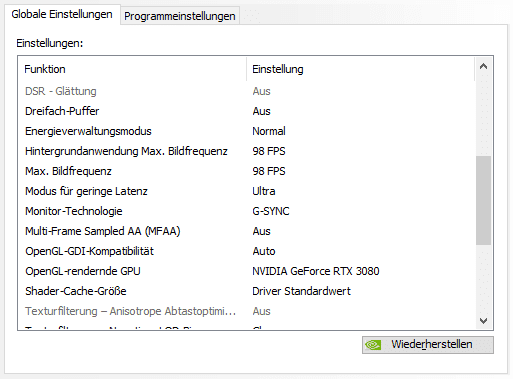Viewport: 513px width, 379px height.
Task: Select Hintergrundanwendung Max. Bildfrequenz row
Action: pyautogui.click(x=247, y=151)
